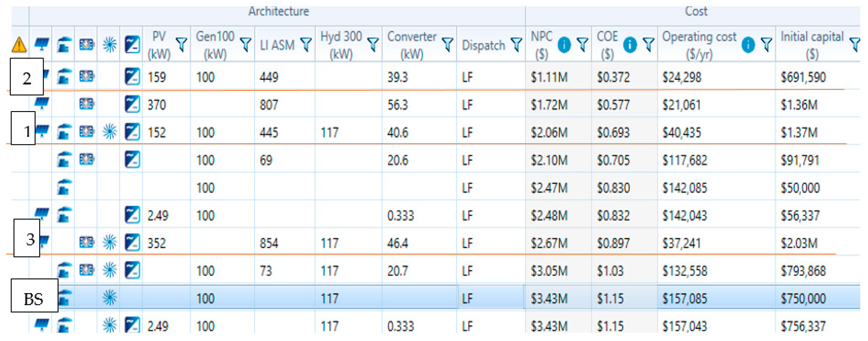The image size is (868, 341).
Task: Open the LI ASM column filter
Action: 306,44
